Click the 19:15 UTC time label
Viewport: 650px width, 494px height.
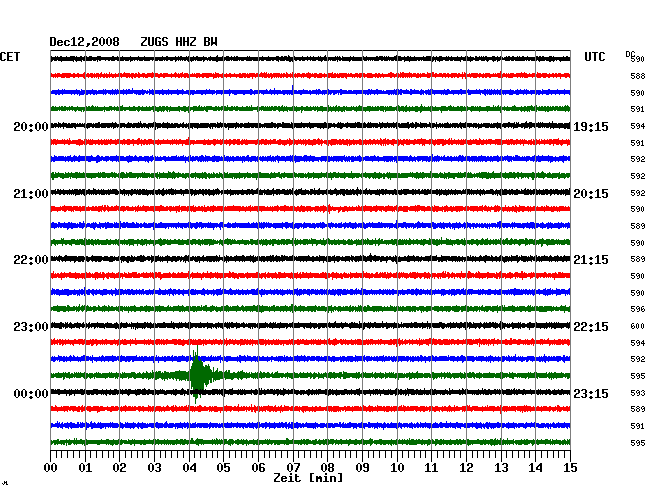[591, 126]
